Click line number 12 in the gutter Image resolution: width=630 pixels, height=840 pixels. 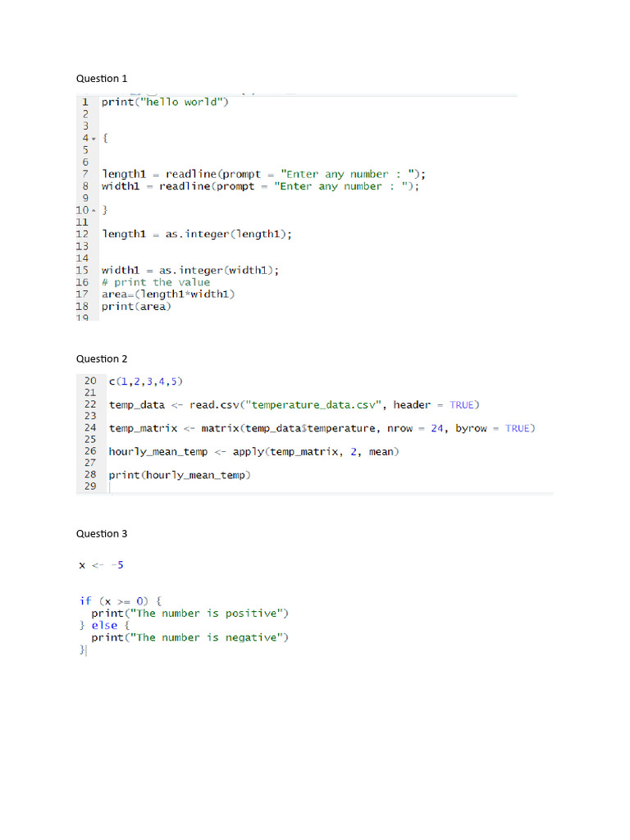pos(82,234)
